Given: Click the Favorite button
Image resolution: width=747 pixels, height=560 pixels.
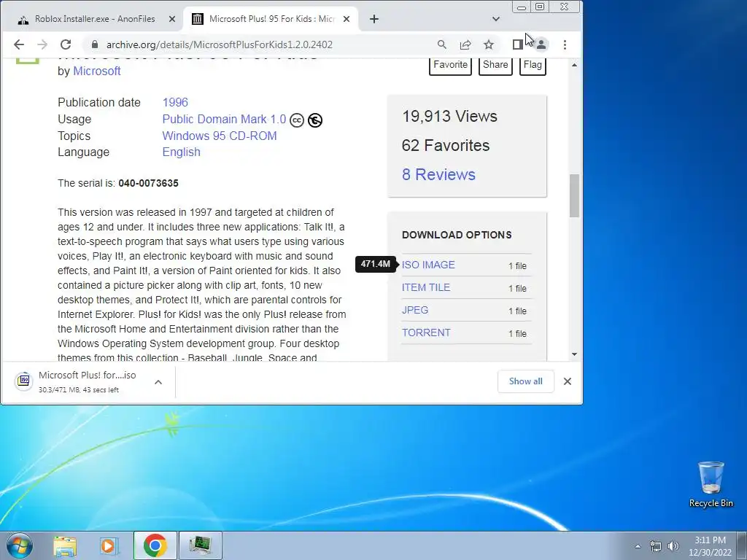Looking at the screenshot, I should point(450,65).
